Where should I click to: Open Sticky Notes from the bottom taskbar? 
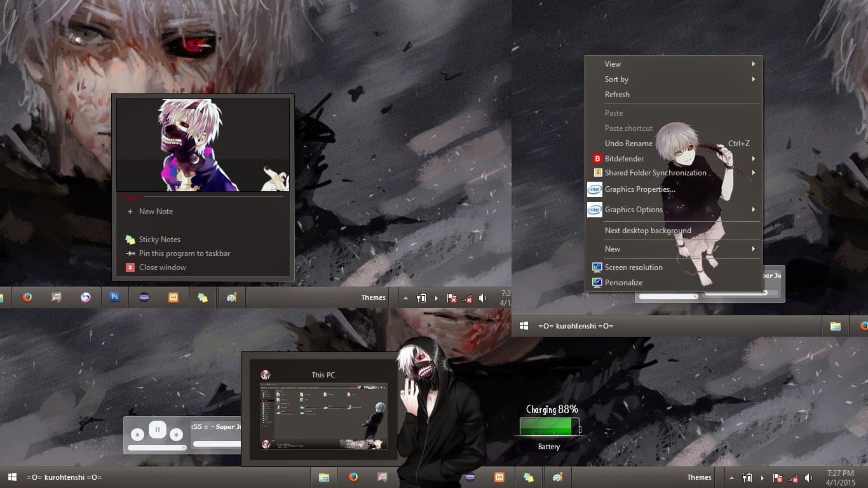pyautogui.click(x=528, y=477)
